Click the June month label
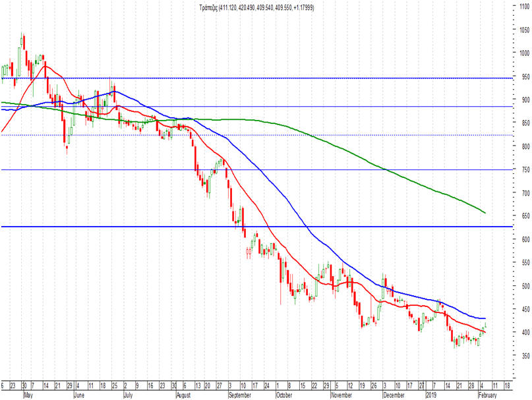This screenshot has width=532, height=400. coord(78,395)
